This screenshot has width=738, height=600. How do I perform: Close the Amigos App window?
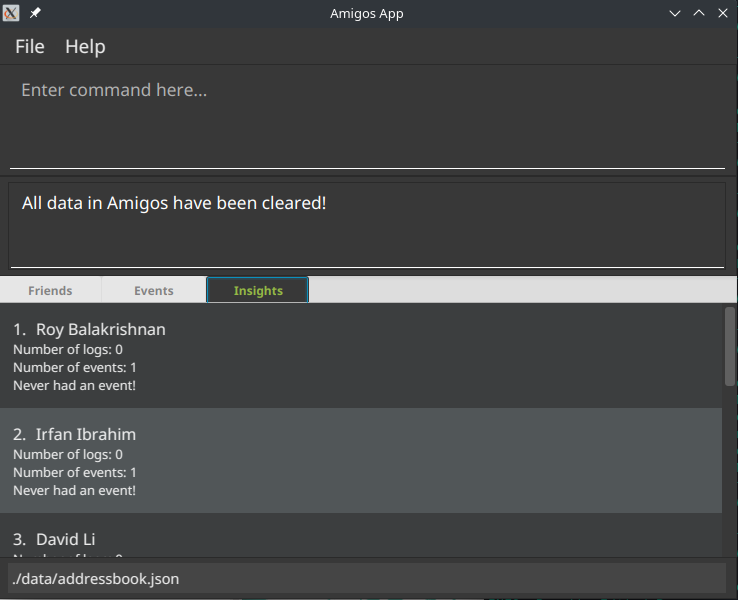coord(723,13)
